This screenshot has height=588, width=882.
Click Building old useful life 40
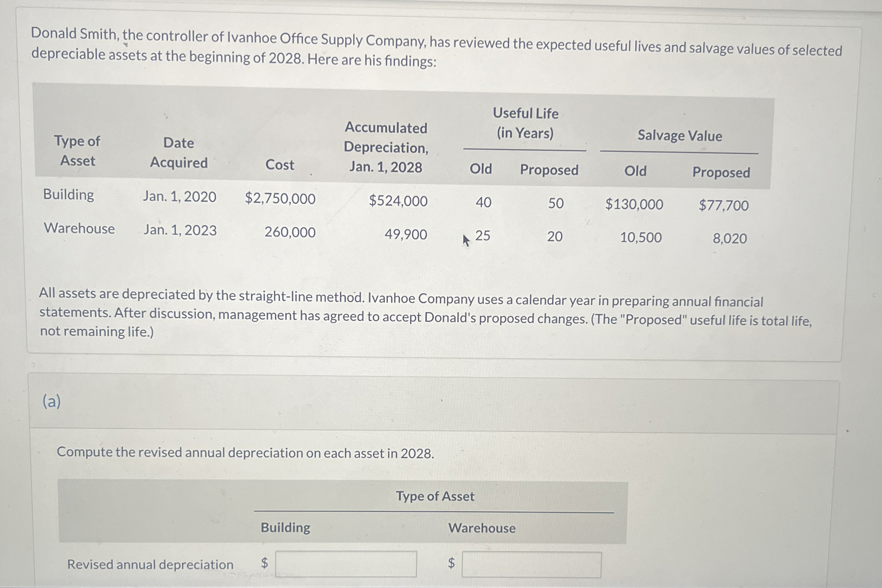pyautogui.click(x=483, y=202)
